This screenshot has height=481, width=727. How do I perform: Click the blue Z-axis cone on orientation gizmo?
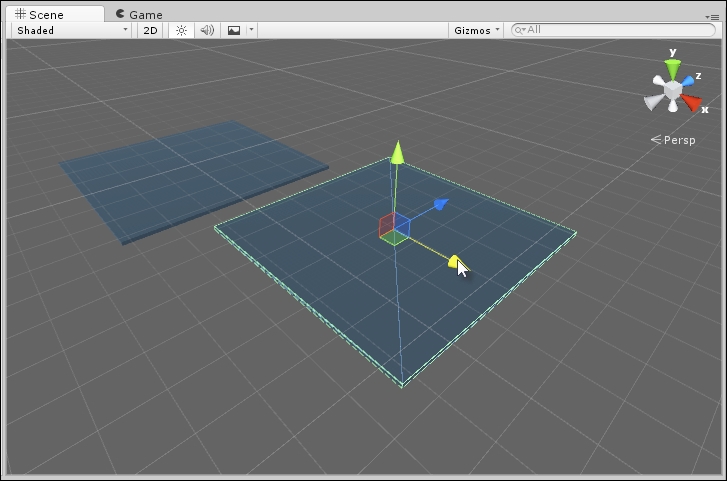click(689, 80)
